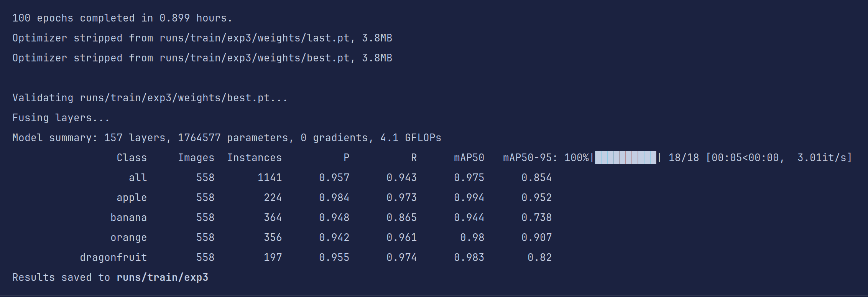Click the 'apple' class row label

pos(132,198)
